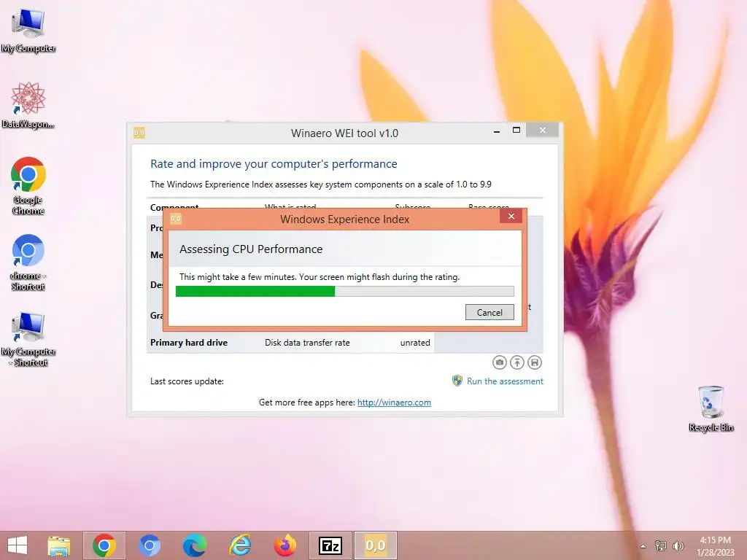Save results with the floppy disk icon
The height and width of the screenshot is (560, 747).
click(535, 362)
